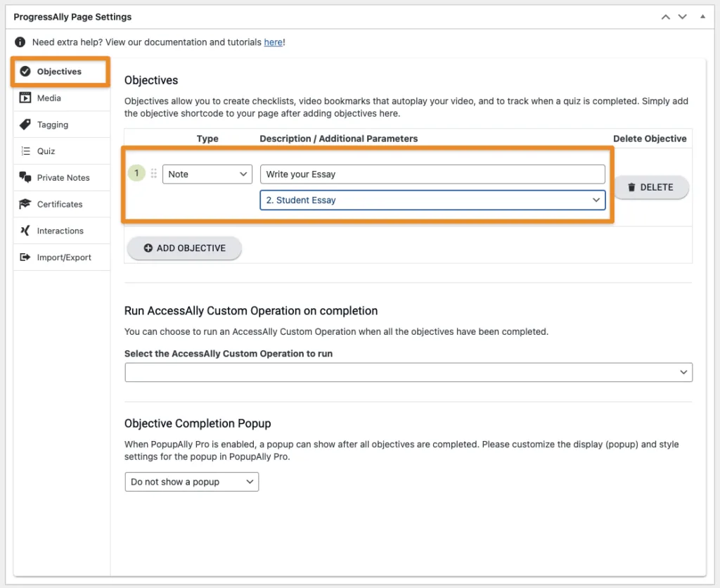Click the 'Run AccessAlly Custom Operation on completion' heading
This screenshot has height=588, width=720.
tap(251, 311)
